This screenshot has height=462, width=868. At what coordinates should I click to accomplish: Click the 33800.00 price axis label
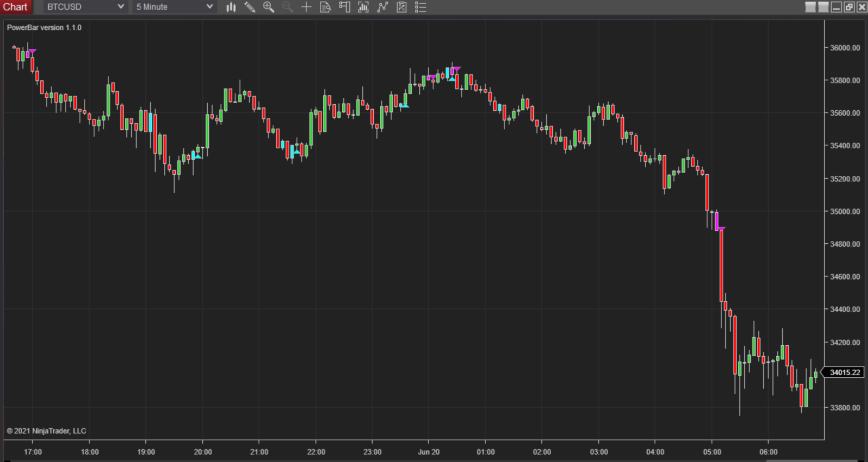pyautogui.click(x=845, y=407)
